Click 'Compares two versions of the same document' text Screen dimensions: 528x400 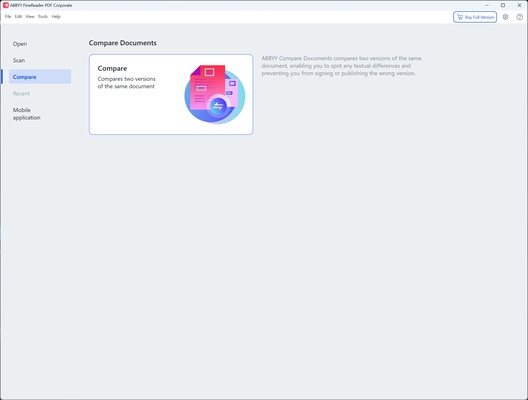coord(126,82)
